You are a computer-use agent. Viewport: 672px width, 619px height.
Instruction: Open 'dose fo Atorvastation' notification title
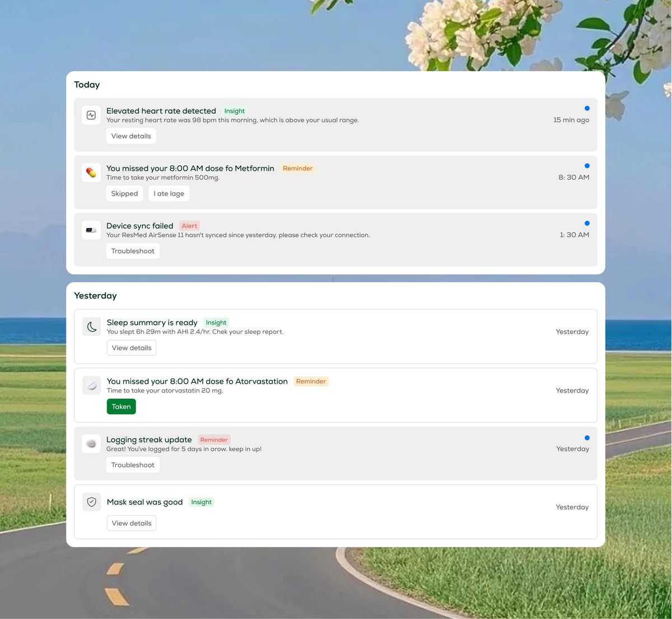pos(197,381)
